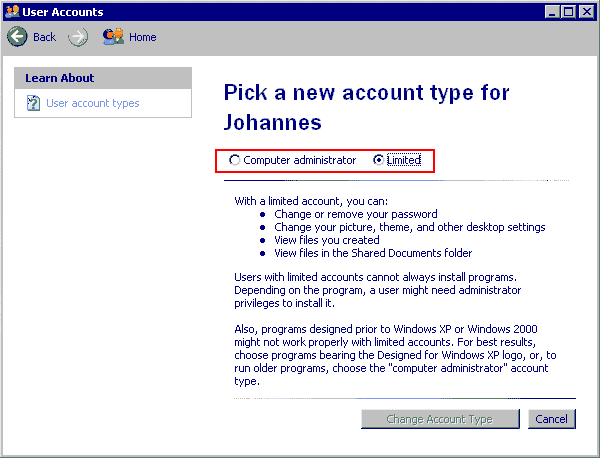Click the Cancel button

551,419
